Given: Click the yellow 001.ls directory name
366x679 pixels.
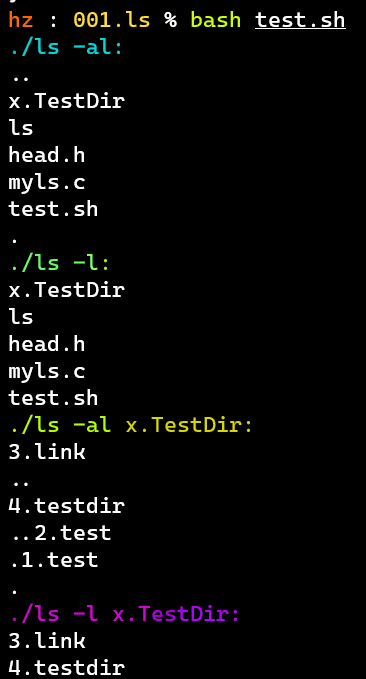Looking at the screenshot, I should (x=111, y=20).
